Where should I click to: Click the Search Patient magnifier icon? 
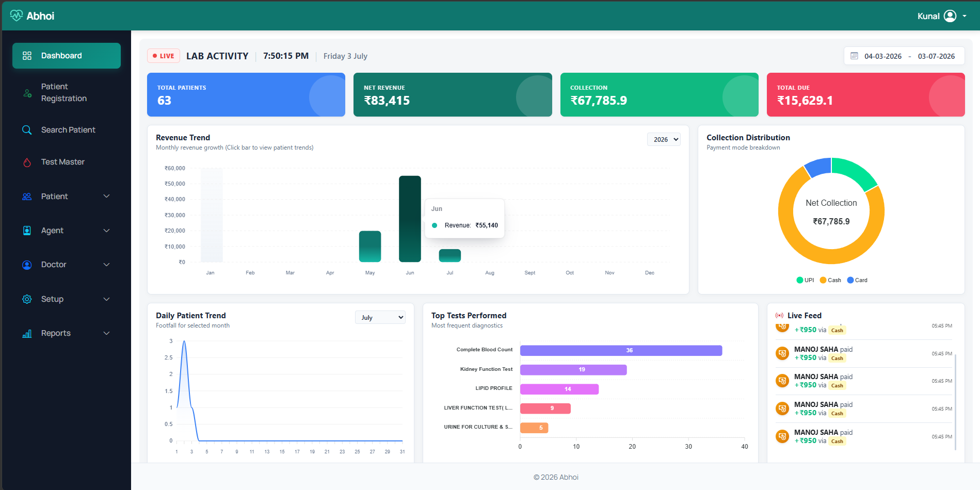[27, 130]
